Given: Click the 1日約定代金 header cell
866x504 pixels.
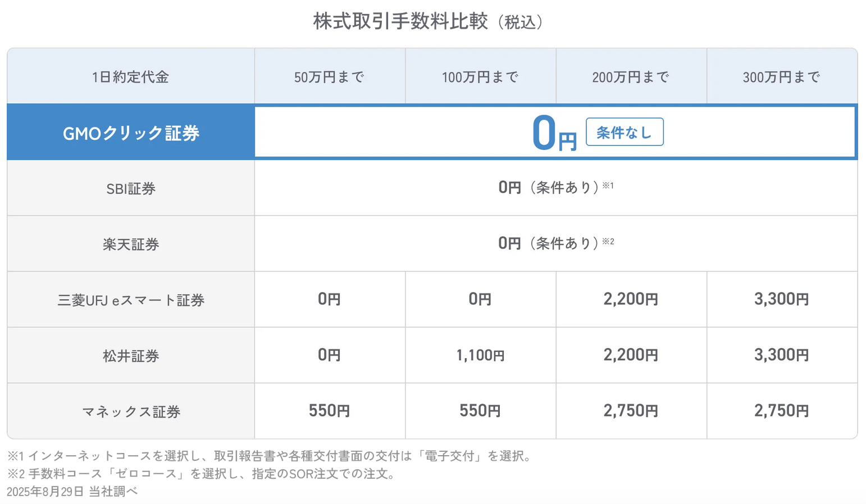Looking at the screenshot, I should pyautogui.click(x=131, y=77).
